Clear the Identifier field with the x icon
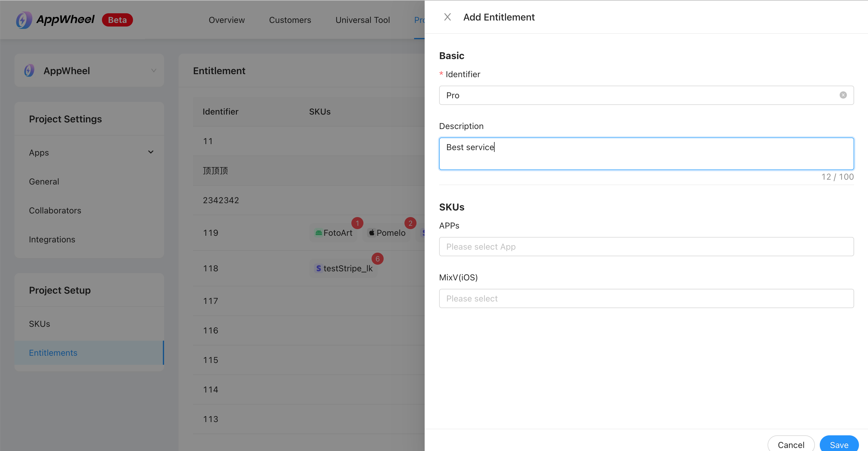The height and width of the screenshot is (451, 868). coord(843,95)
